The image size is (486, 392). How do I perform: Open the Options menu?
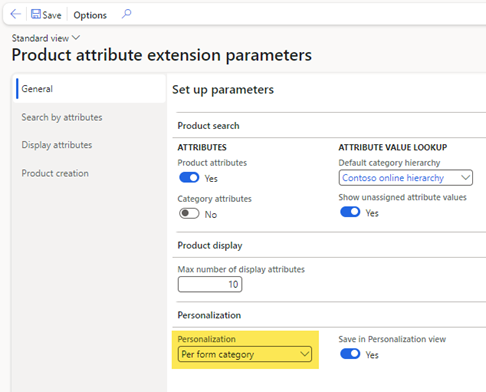[90, 15]
